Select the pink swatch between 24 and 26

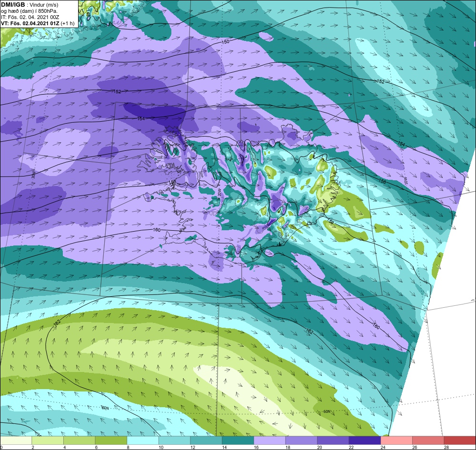(397, 440)
